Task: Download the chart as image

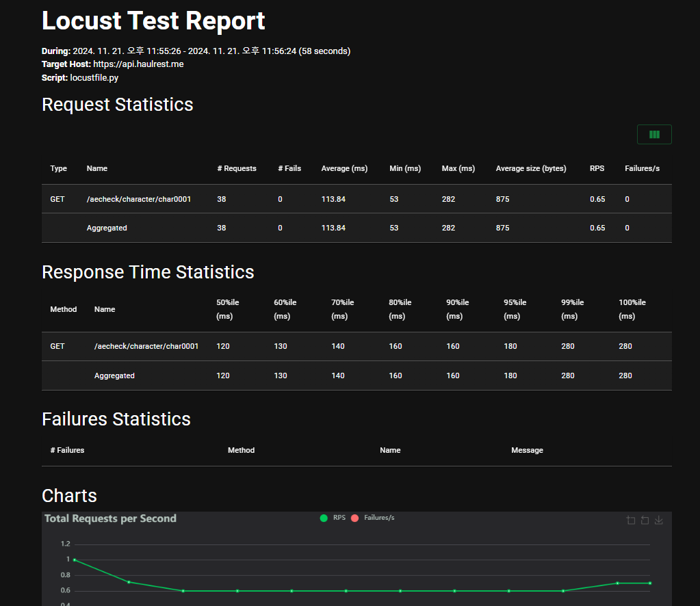Action: click(659, 521)
